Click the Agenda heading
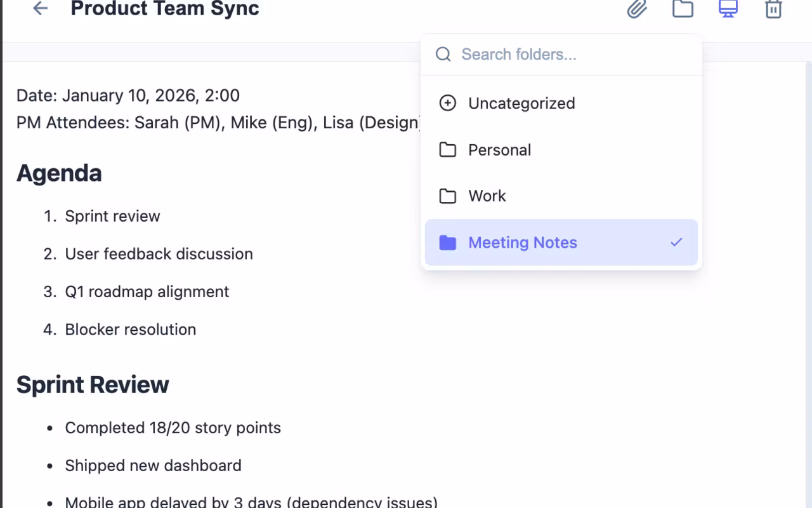The width and height of the screenshot is (812, 508). click(59, 173)
